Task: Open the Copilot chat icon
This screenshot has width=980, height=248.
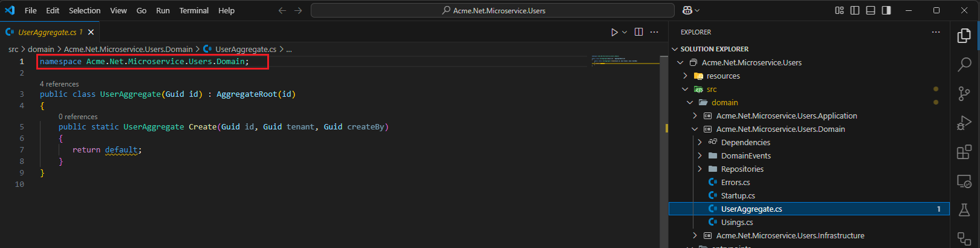Action: pos(687,10)
